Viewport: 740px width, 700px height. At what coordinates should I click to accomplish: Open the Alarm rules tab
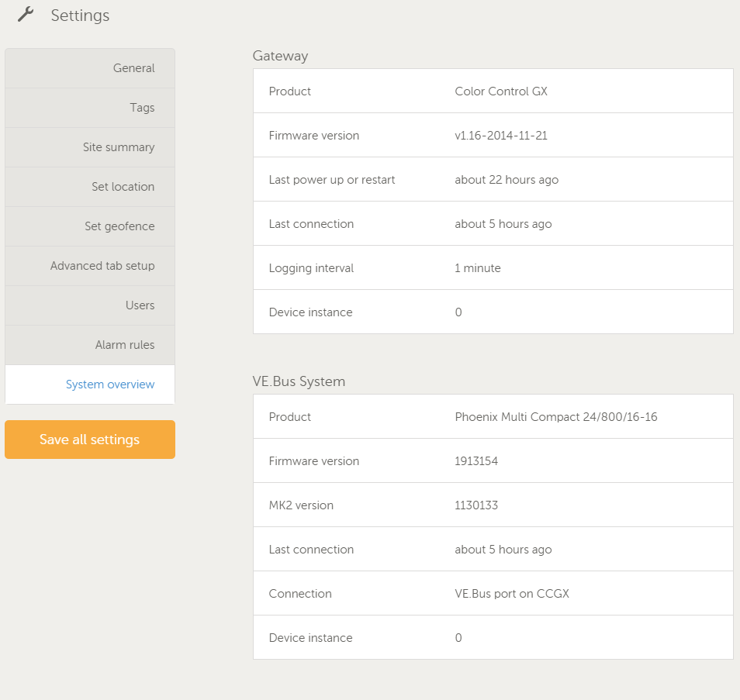pos(90,345)
